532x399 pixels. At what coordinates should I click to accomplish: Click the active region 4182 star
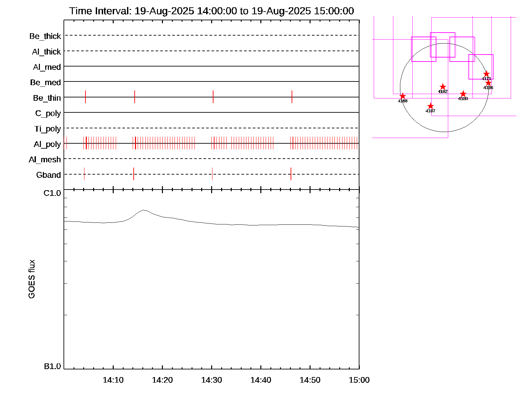click(443, 87)
